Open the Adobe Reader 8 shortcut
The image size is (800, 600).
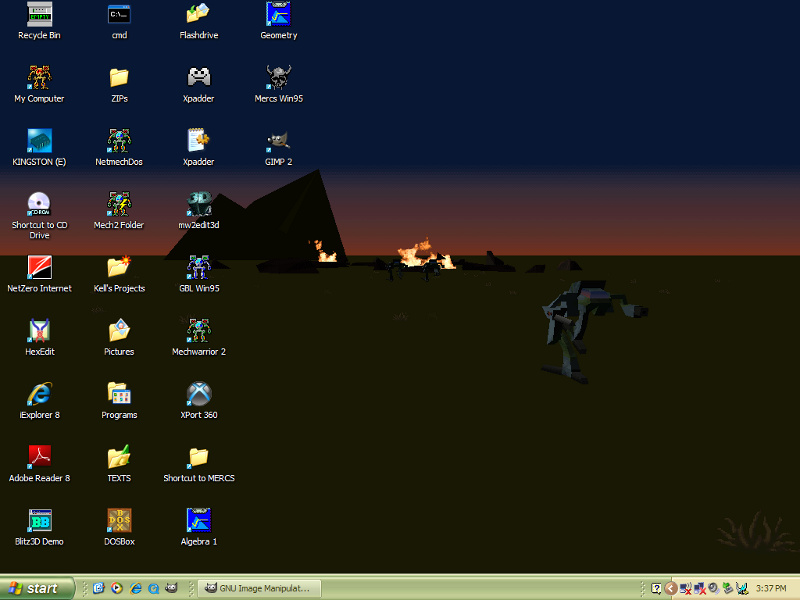40,457
